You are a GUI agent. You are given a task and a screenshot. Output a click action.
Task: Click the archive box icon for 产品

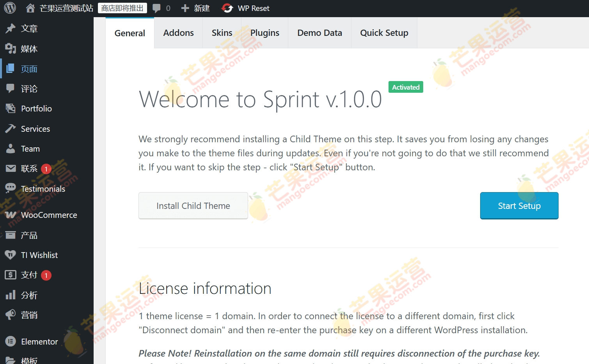tap(11, 235)
